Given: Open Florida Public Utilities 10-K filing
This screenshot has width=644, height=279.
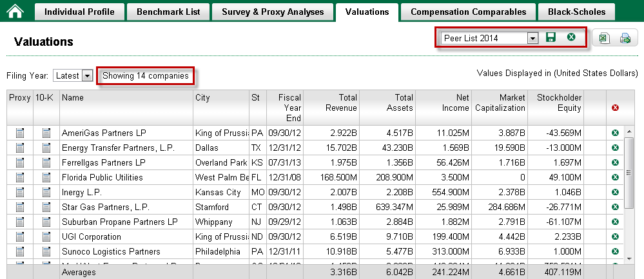Looking at the screenshot, I should 46,177.
